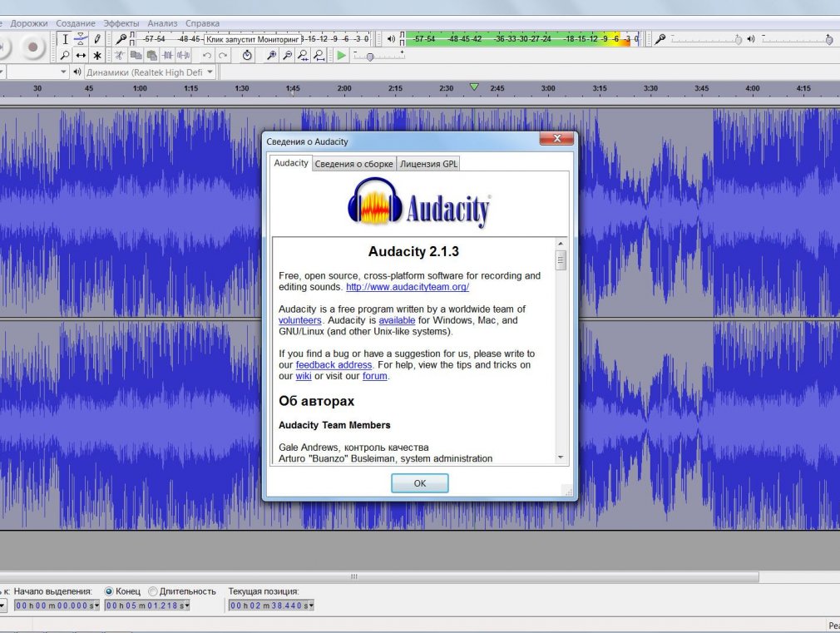Select the Multi-Tool asterisk icon
Image resolution: width=840 pixels, height=633 pixels.
click(x=97, y=55)
